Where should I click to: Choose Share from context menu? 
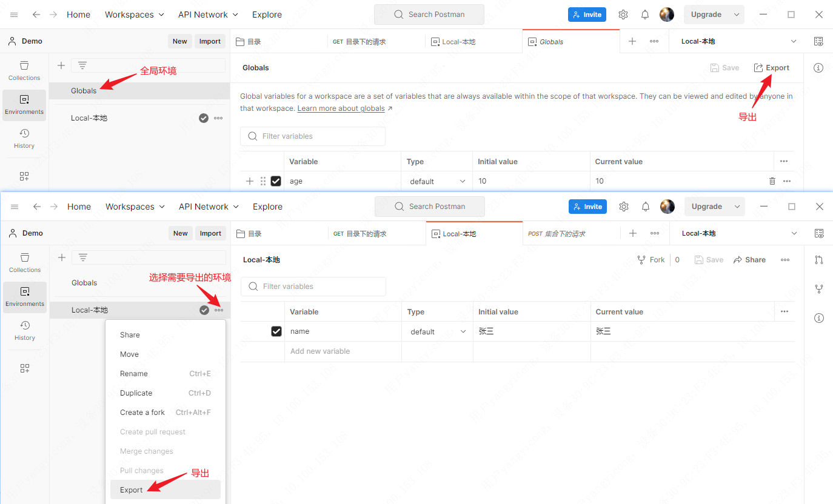click(x=166, y=335)
